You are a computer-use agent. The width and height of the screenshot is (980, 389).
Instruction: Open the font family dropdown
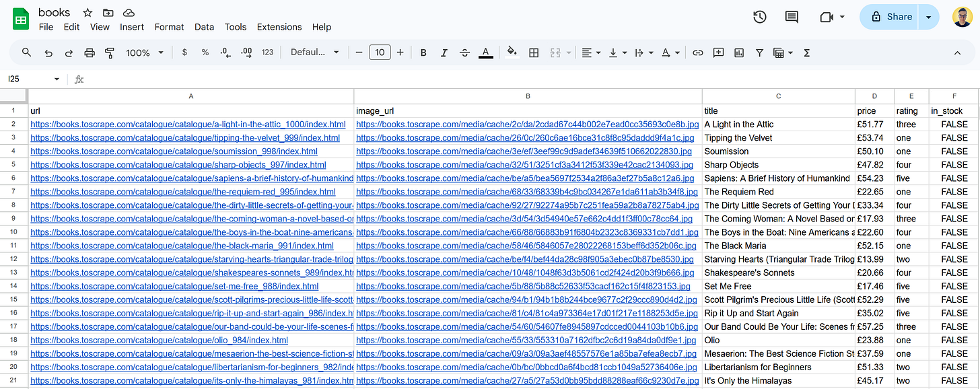click(315, 52)
